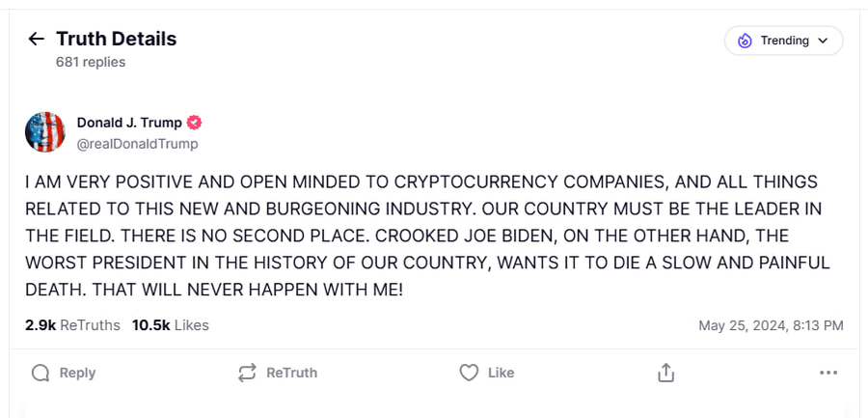Like the post with the heart icon
This screenshot has width=868, height=418.
[469, 373]
